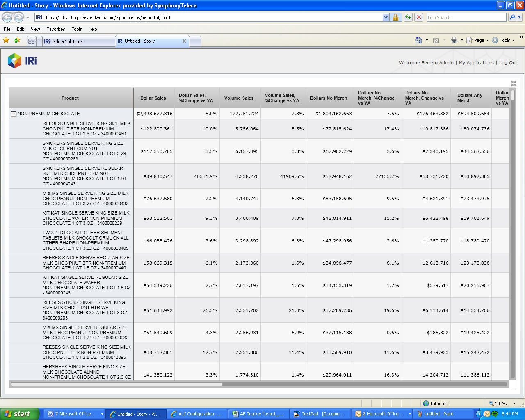Click the Refresh page icon
The height and width of the screenshot is (420, 525).
(408, 17)
